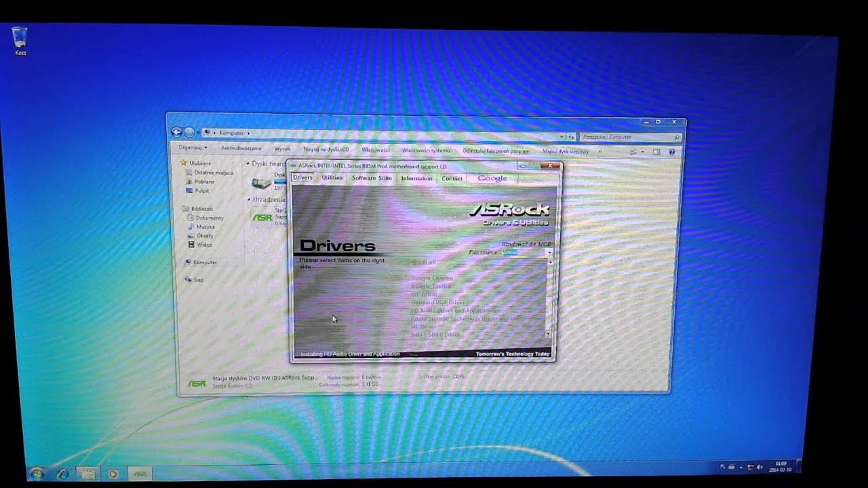Switch to the Information tab
Image resolution: width=868 pixels, height=488 pixels.
[x=416, y=178]
